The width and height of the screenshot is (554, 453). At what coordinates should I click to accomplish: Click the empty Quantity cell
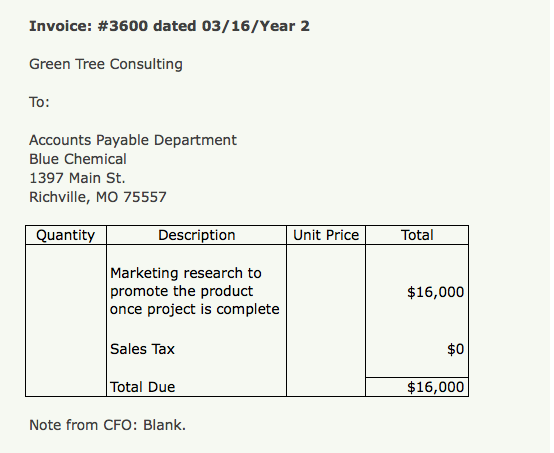66,320
